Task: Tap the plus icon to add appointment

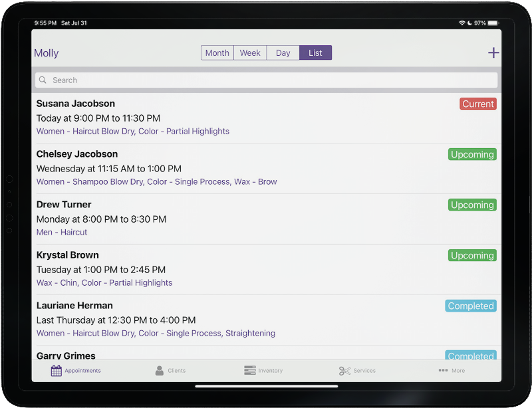Action: (493, 52)
